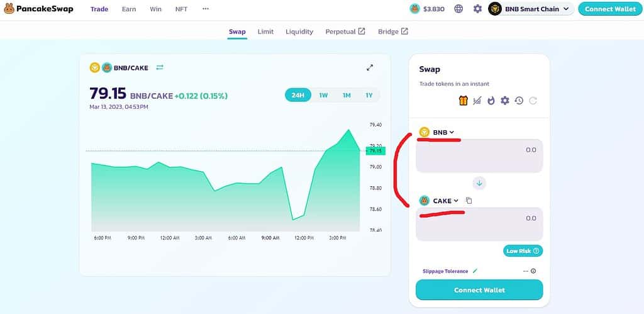Switch to the Liquidity tab
Image resolution: width=644 pixels, height=314 pixels.
tap(299, 31)
